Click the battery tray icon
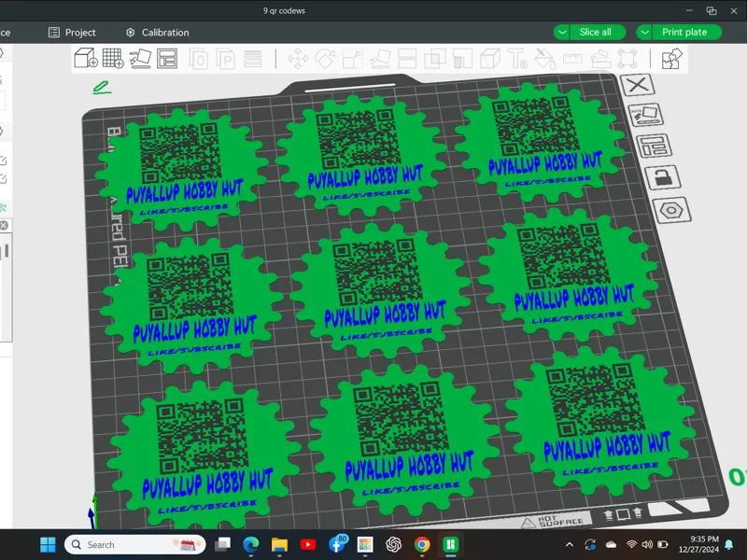Viewport: 747px width, 560px height. pyautogui.click(x=663, y=544)
